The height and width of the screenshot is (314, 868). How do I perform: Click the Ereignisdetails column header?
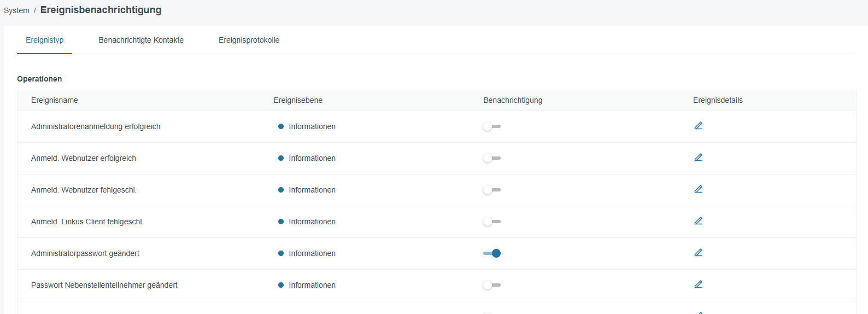[718, 100]
